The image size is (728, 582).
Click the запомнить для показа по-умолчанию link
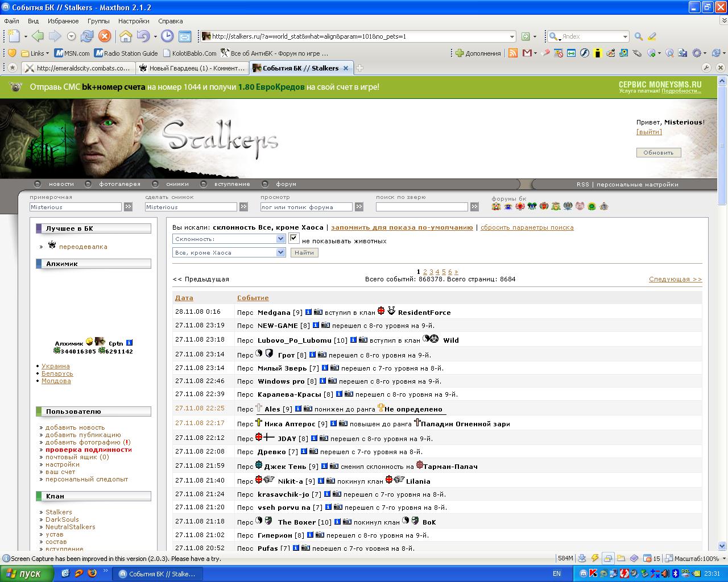point(402,227)
